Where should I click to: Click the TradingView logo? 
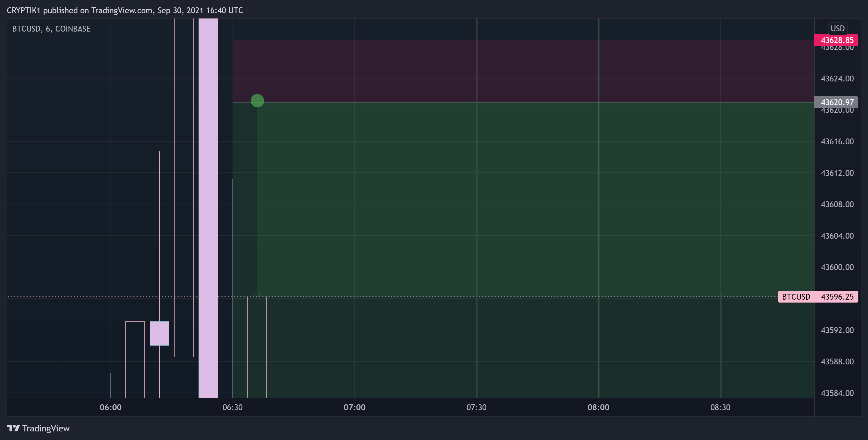click(38, 428)
